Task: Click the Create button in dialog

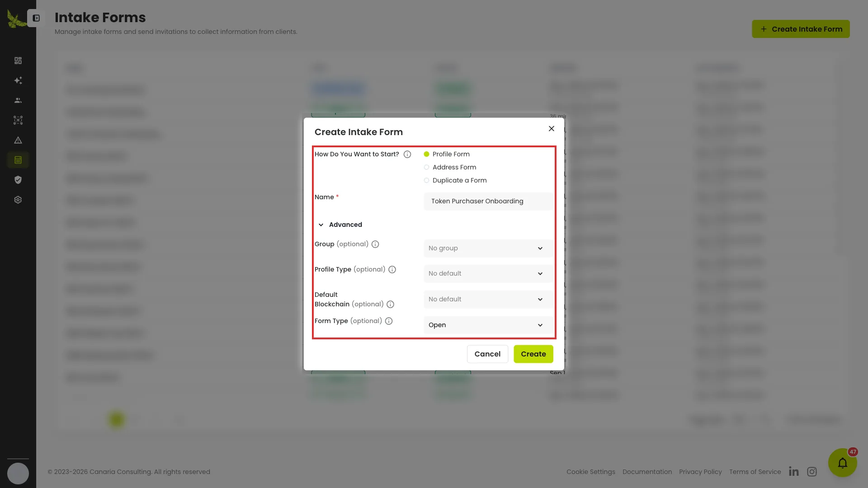Action: tap(533, 354)
